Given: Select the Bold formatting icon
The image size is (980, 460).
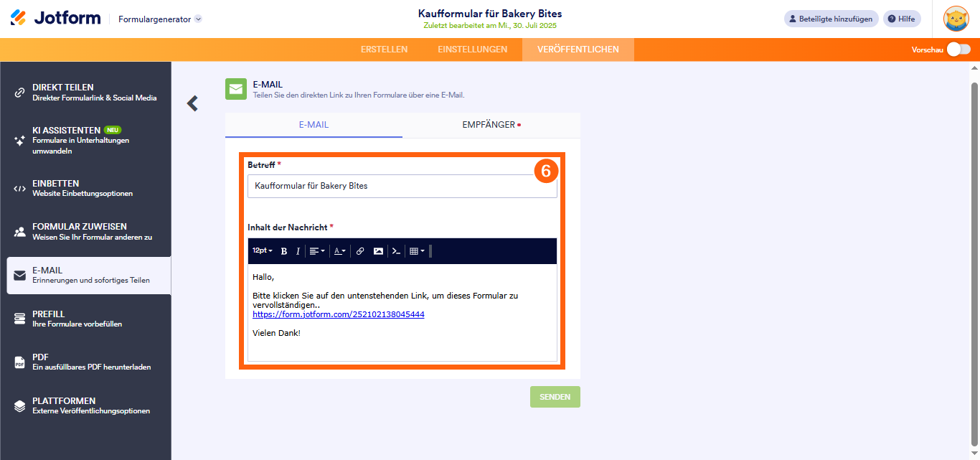Looking at the screenshot, I should click(283, 251).
